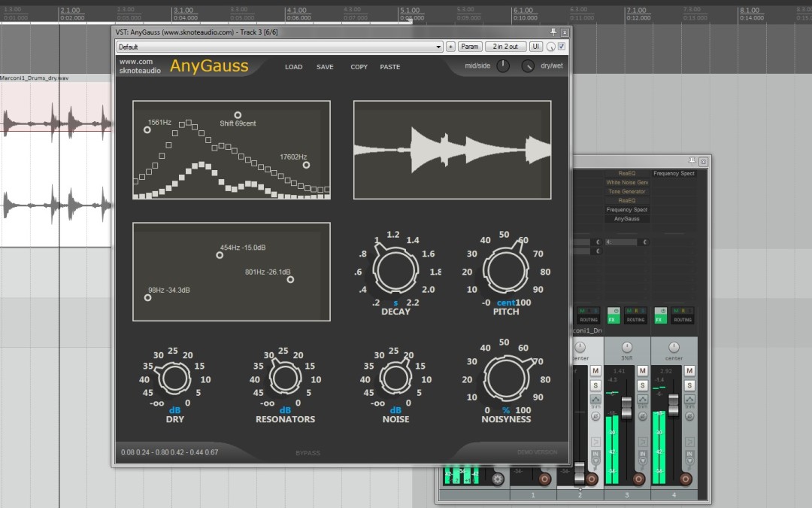Screen dimensions: 812x508
Task: Open the IN input menu on track 4
Action: click(689, 458)
